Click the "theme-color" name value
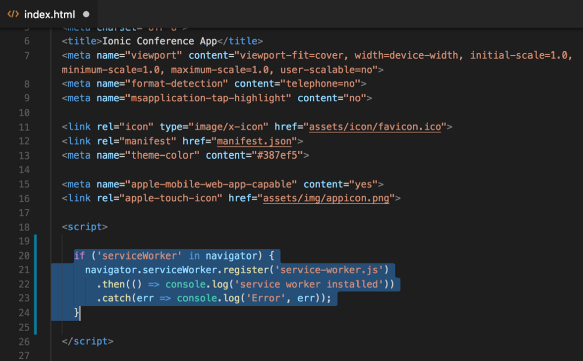Screen dimensions: 583x361 pos(162,155)
